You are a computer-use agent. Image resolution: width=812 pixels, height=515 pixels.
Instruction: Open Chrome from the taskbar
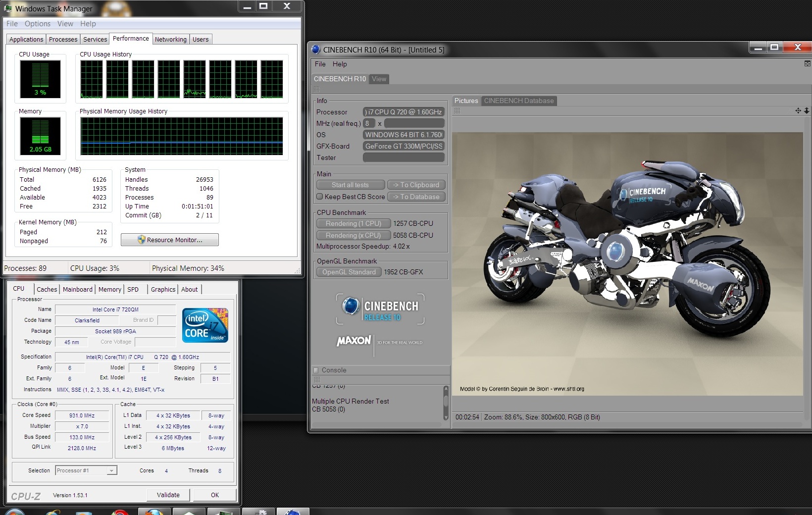120,512
